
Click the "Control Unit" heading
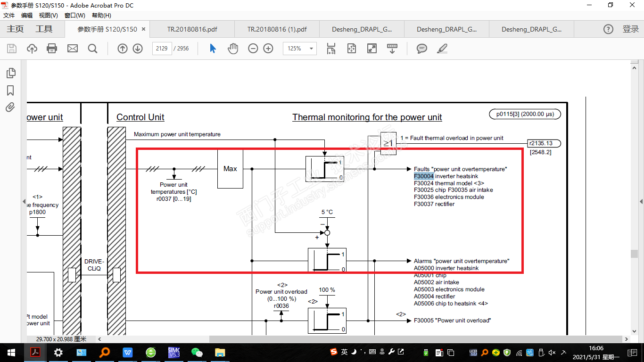pyautogui.click(x=140, y=117)
